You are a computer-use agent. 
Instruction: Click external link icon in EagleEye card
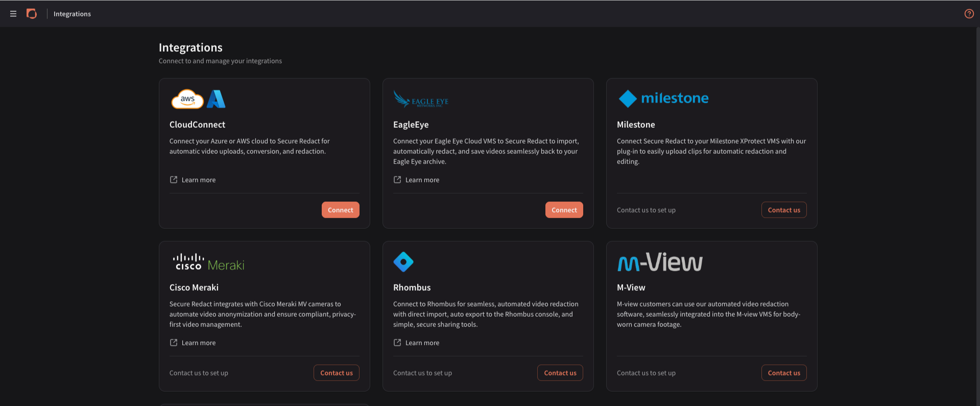(397, 180)
